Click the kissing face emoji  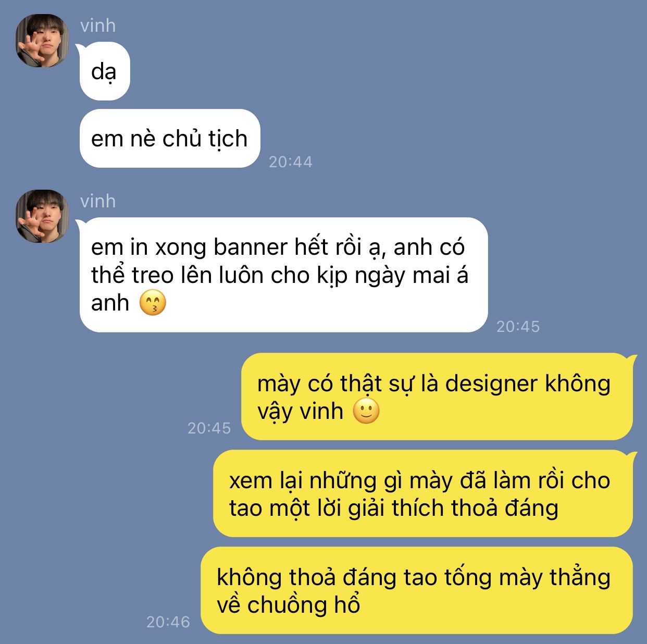tap(153, 303)
